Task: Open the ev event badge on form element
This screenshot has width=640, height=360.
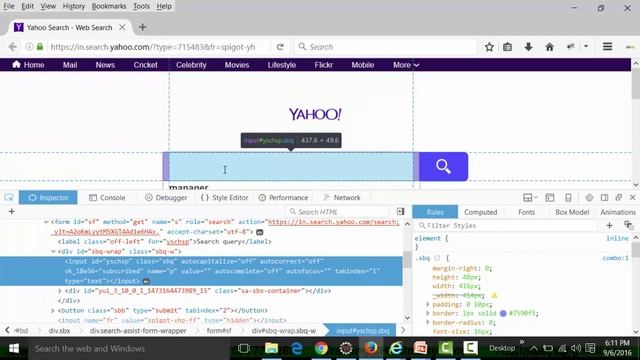Action: tap(259, 232)
